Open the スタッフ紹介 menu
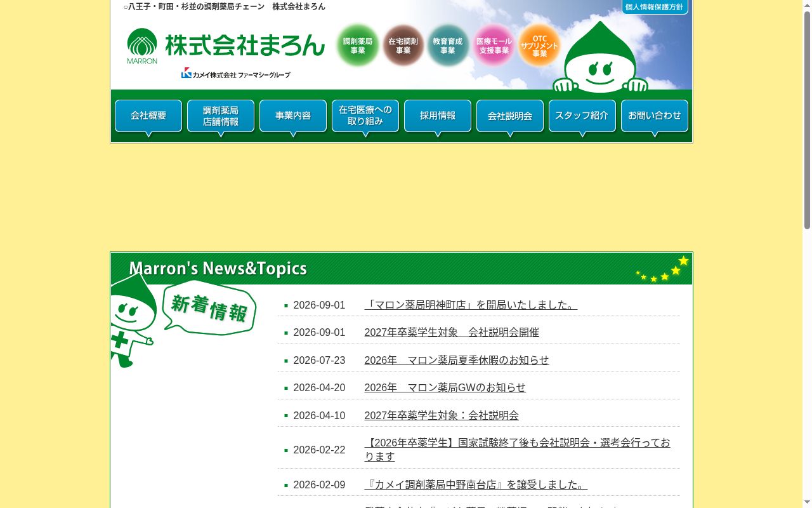Viewport: 812px width, 508px height. (x=582, y=116)
